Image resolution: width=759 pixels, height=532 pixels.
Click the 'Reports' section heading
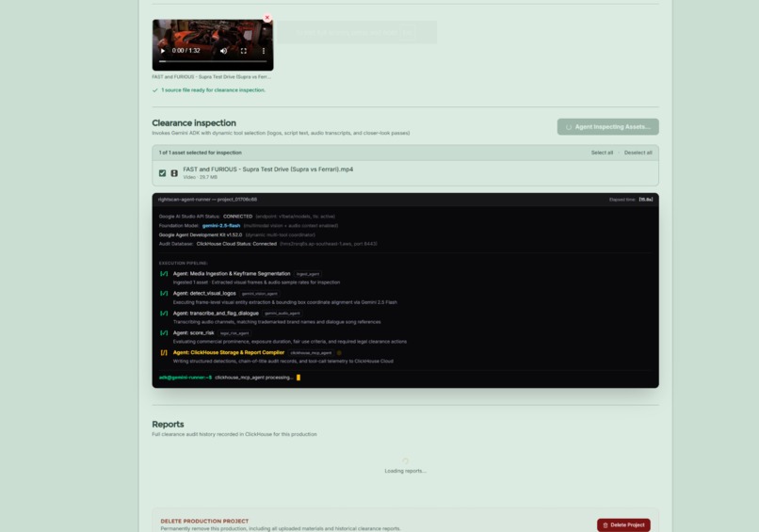(168, 424)
